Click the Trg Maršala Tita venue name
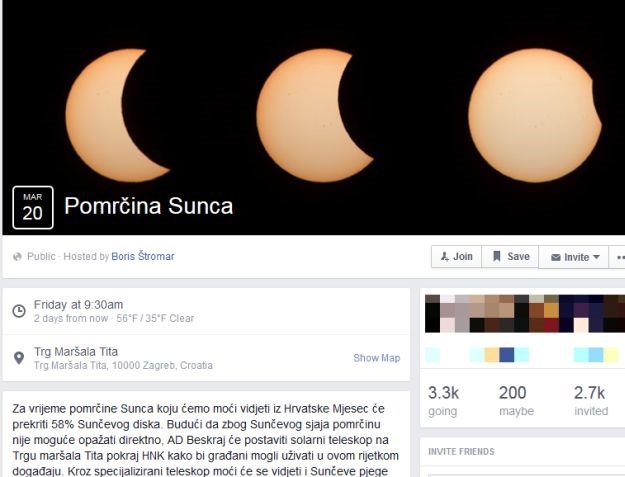Viewport: 625px width, 477px height. [x=76, y=352]
